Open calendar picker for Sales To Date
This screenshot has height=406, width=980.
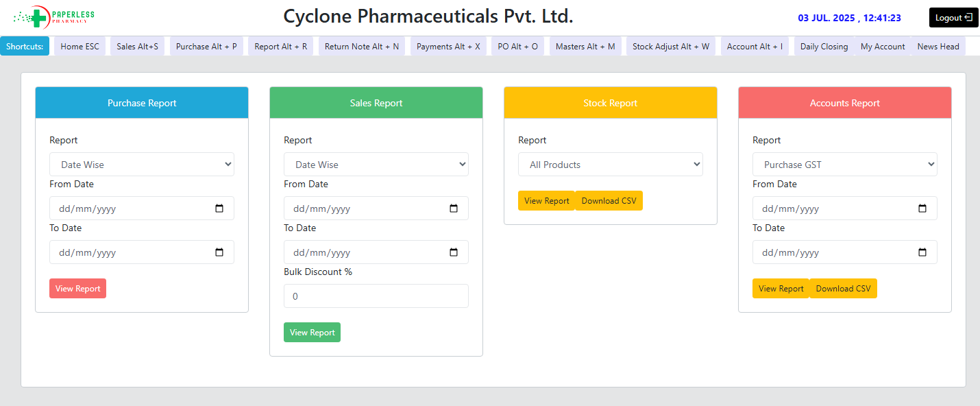click(454, 252)
